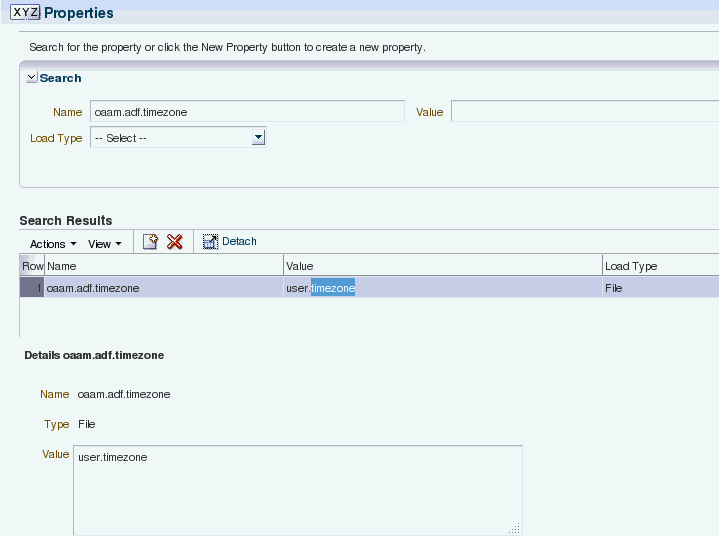Open the View menu
Image resolution: width=719 pixels, height=536 pixels.
coord(105,244)
